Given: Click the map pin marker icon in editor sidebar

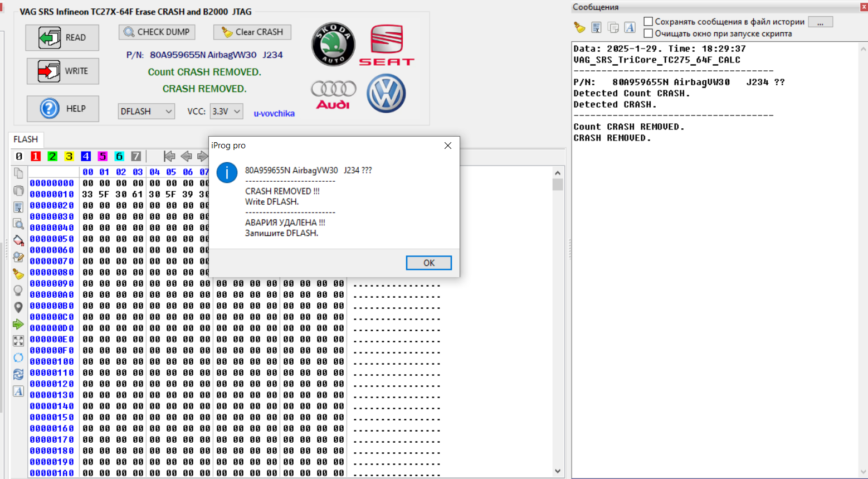Looking at the screenshot, I should (18, 307).
